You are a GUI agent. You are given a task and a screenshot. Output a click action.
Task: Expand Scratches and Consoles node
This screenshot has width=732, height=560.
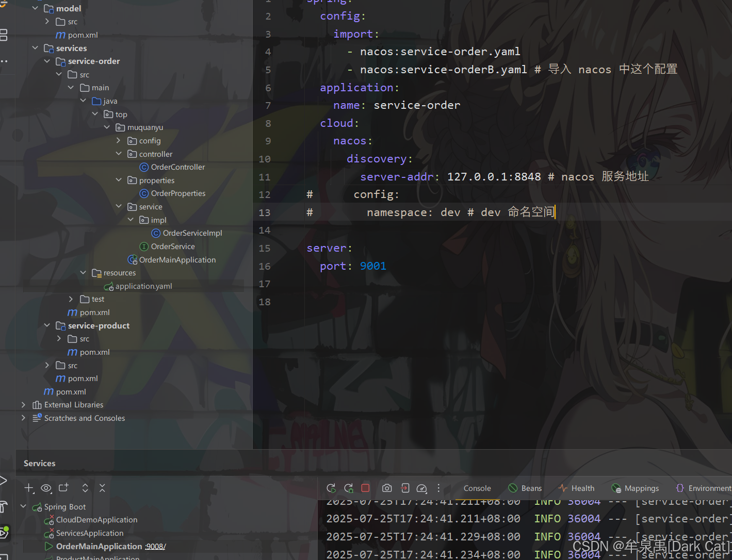pos(23,418)
